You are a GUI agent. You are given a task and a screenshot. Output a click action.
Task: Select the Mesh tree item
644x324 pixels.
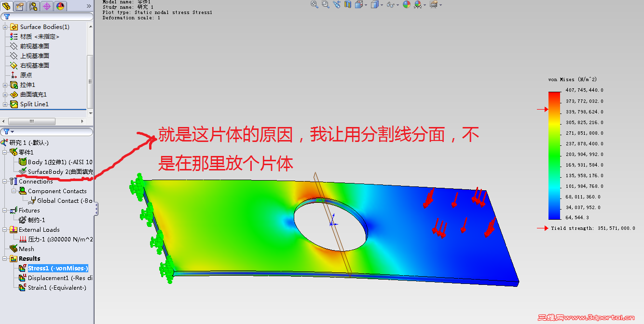(x=22, y=249)
